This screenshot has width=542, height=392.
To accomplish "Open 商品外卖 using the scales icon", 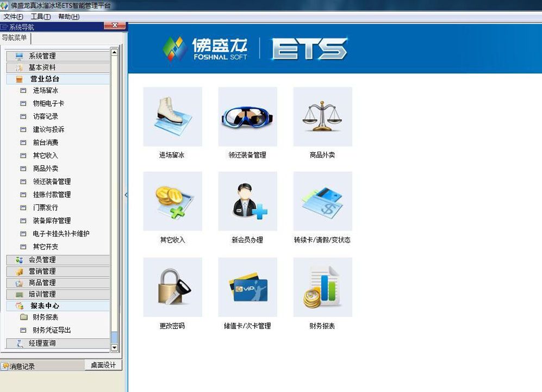I will 322,116.
